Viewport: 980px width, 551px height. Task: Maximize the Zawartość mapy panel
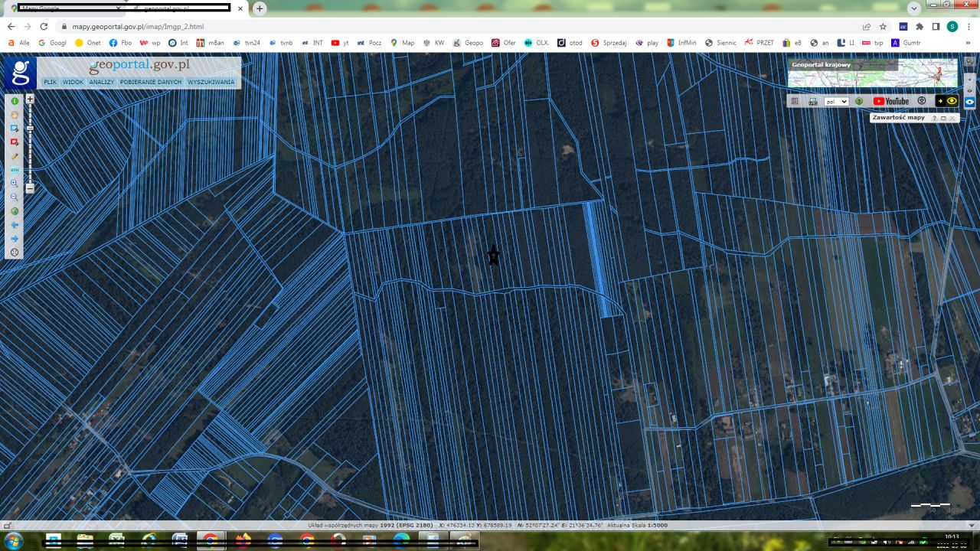tap(943, 119)
